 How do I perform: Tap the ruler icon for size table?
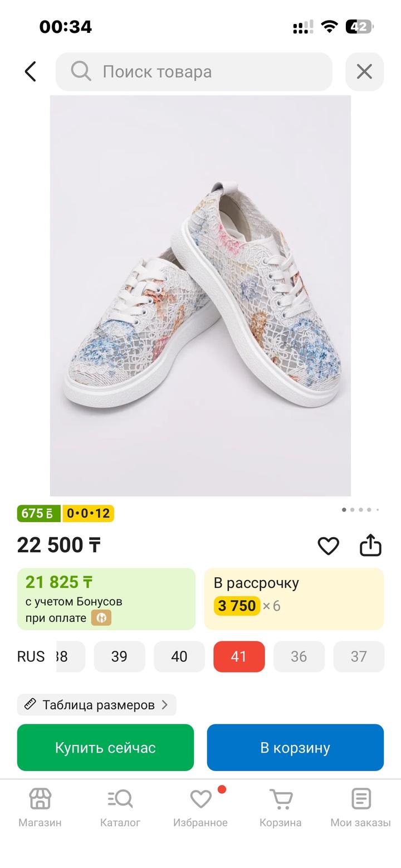click(31, 705)
